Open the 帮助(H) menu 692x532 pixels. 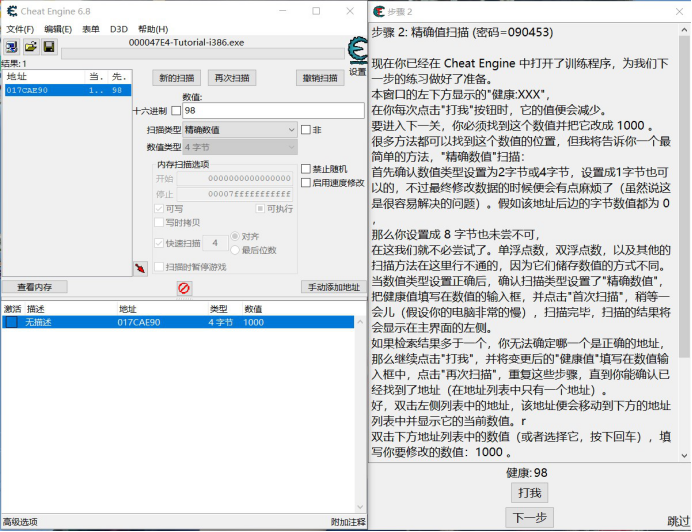pyautogui.click(x=153, y=29)
